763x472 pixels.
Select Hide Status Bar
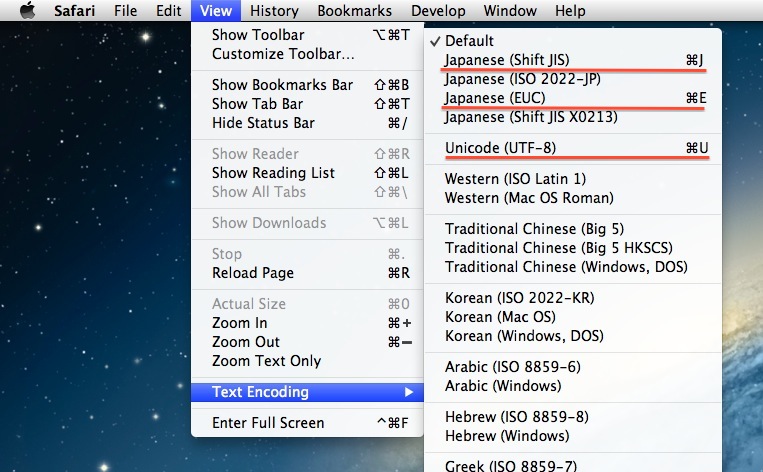(x=308, y=123)
